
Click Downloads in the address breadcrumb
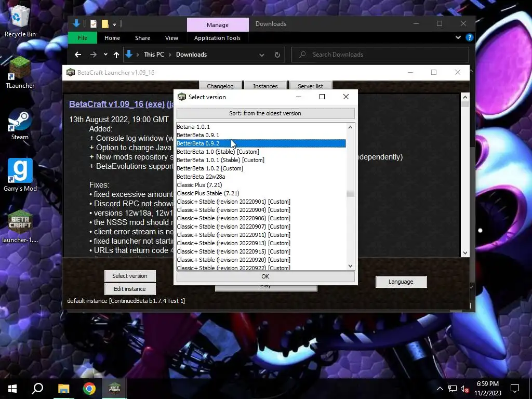pyautogui.click(x=191, y=55)
